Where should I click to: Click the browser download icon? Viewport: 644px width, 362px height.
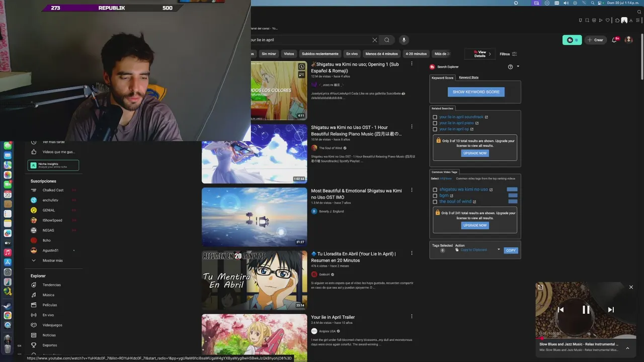[x=631, y=21]
